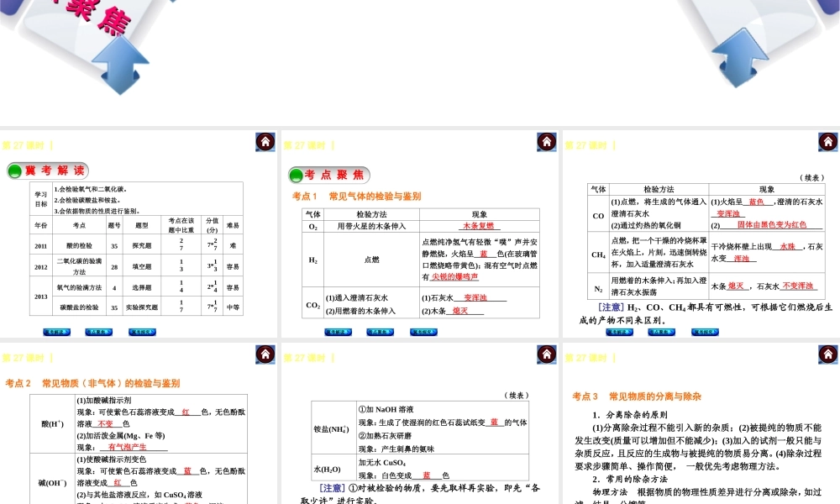The height and width of the screenshot is (504, 840).
Task: Click home icon on the 考点2 slide
Action: pyautogui.click(x=265, y=354)
